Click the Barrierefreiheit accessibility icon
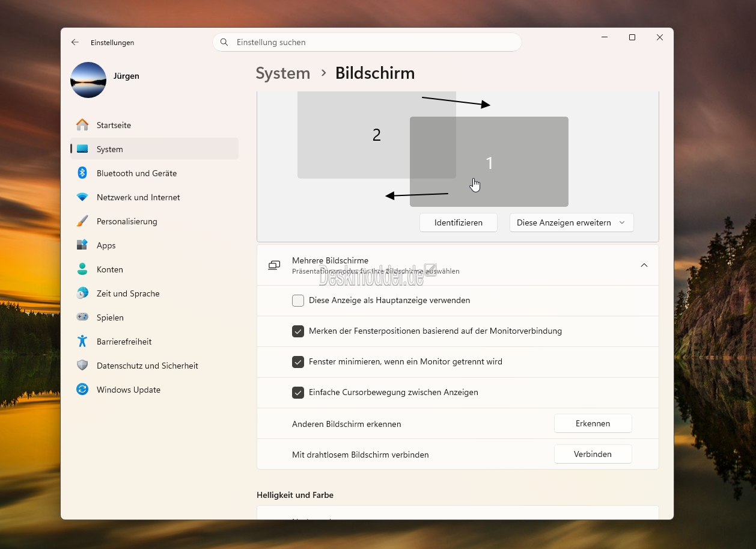This screenshot has height=549, width=756. [x=82, y=342]
